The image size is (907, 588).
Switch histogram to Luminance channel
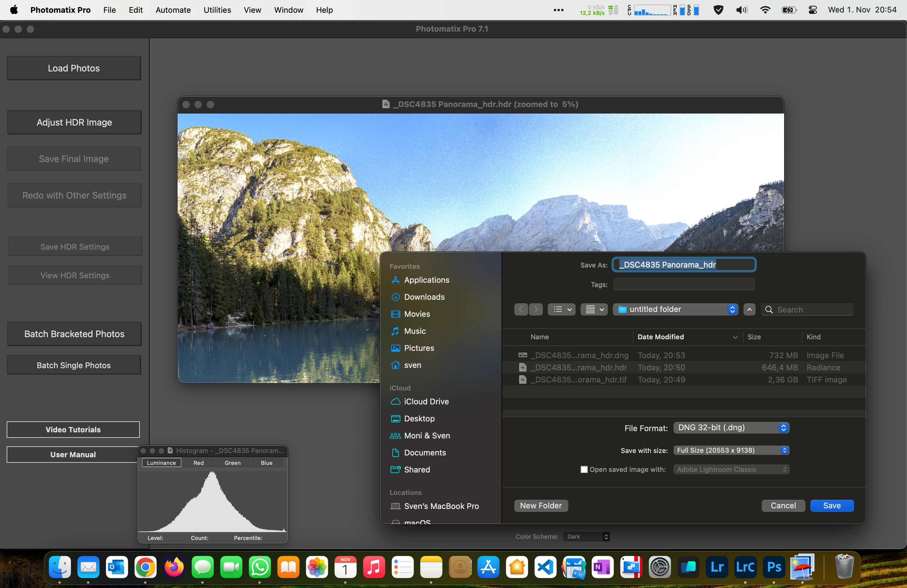161,463
